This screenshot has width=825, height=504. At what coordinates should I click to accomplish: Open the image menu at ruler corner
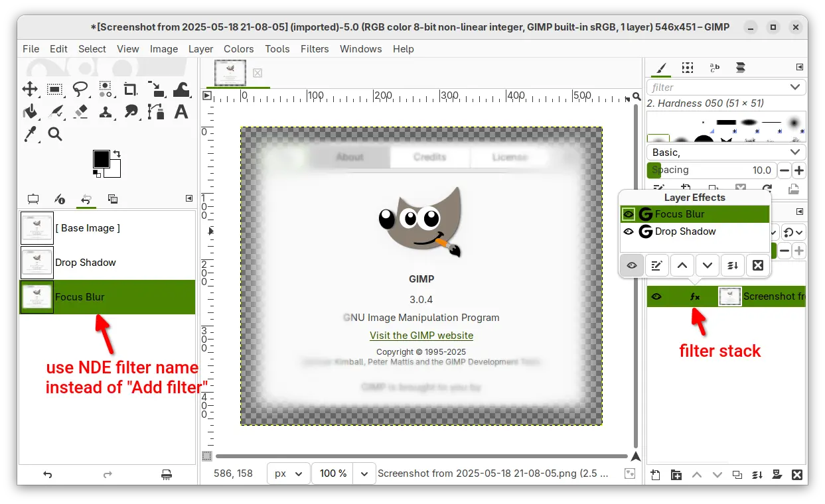[x=207, y=95]
